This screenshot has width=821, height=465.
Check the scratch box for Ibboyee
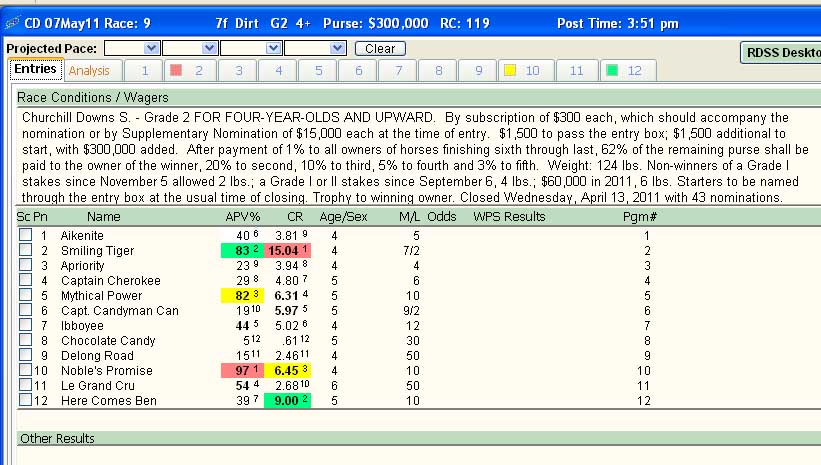click(x=25, y=325)
